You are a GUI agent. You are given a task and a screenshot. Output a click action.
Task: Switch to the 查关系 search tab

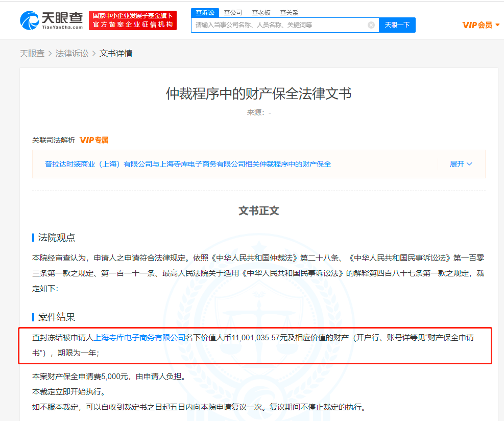coord(289,13)
